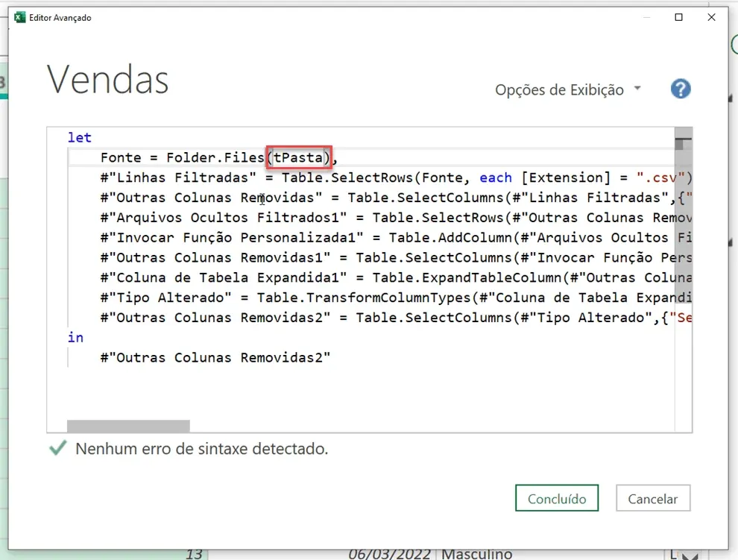Click the horizontal scrollbar thumb in code editor
The height and width of the screenshot is (560, 738).
click(x=128, y=427)
